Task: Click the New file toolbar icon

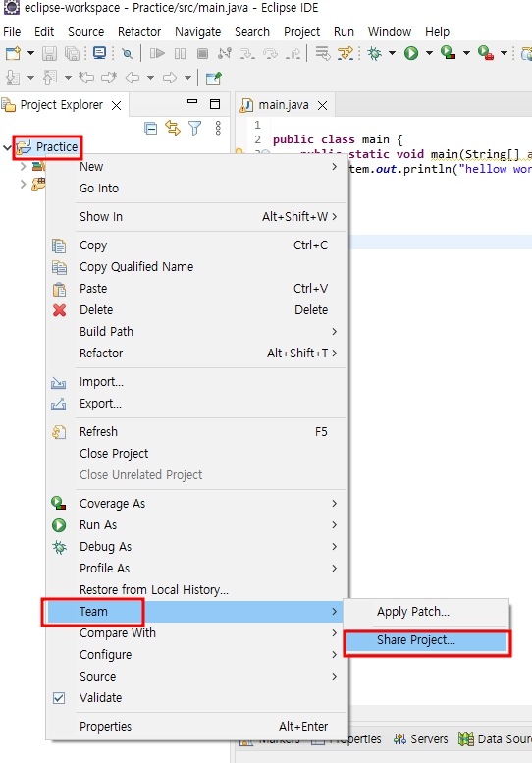Action: point(13,53)
